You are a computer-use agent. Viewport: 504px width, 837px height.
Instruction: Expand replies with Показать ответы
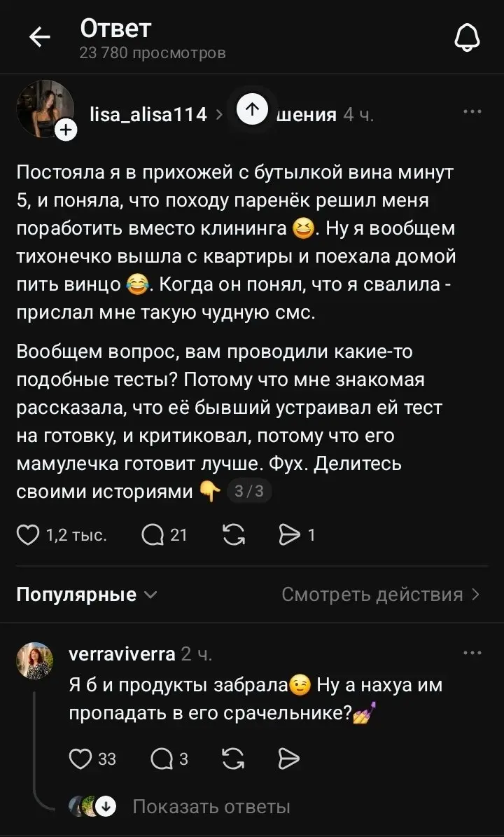coord(211,807)
